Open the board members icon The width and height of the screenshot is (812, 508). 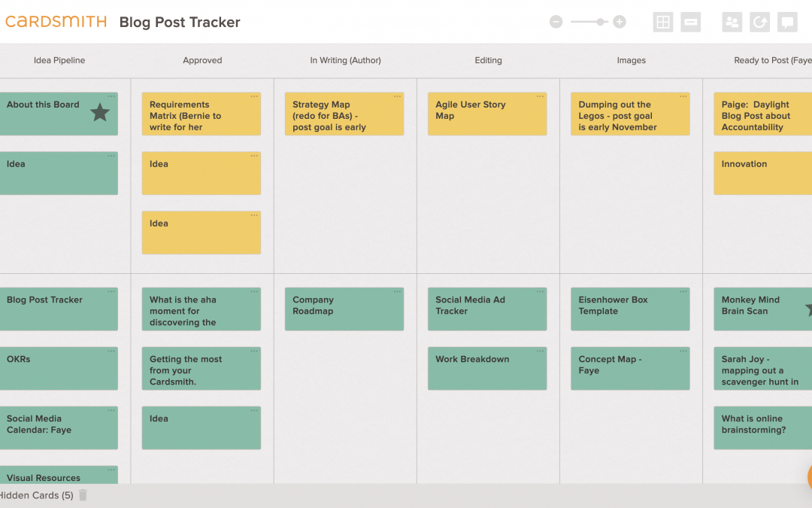point(732,23)
